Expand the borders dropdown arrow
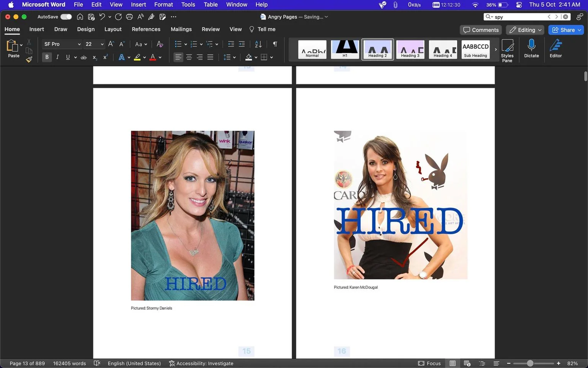Viewport: 588px width, 368px height. pos(271,58)
